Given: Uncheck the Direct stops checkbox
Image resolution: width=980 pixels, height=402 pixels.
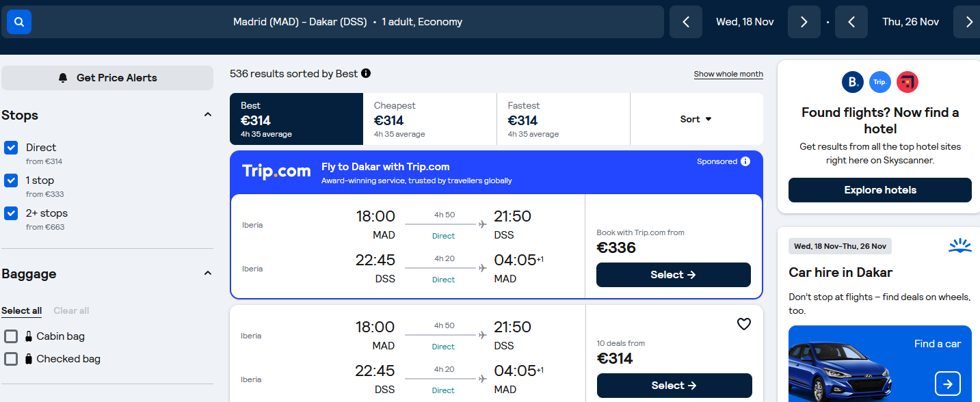Looking at the screenshot, I should [11, 148].
